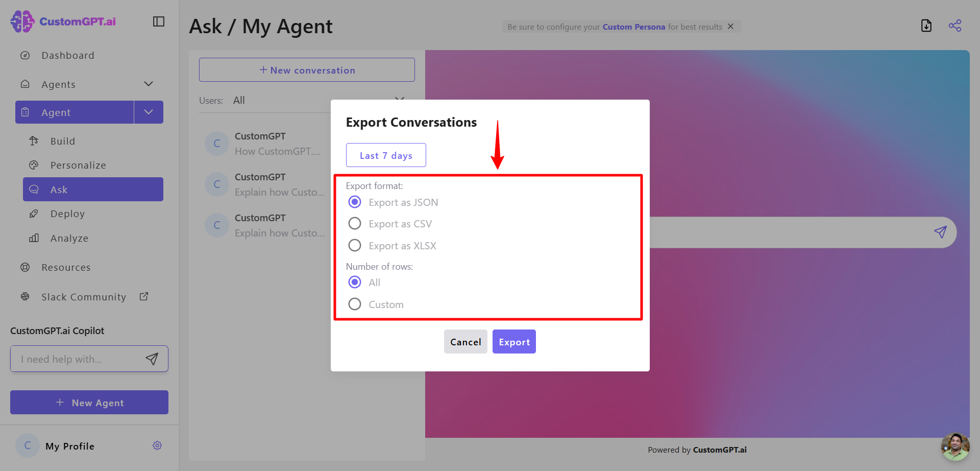This screenshot has height=471, width=980.
Task: Click the Analyze bar chart icon
Action: click(x=34, y=238)
